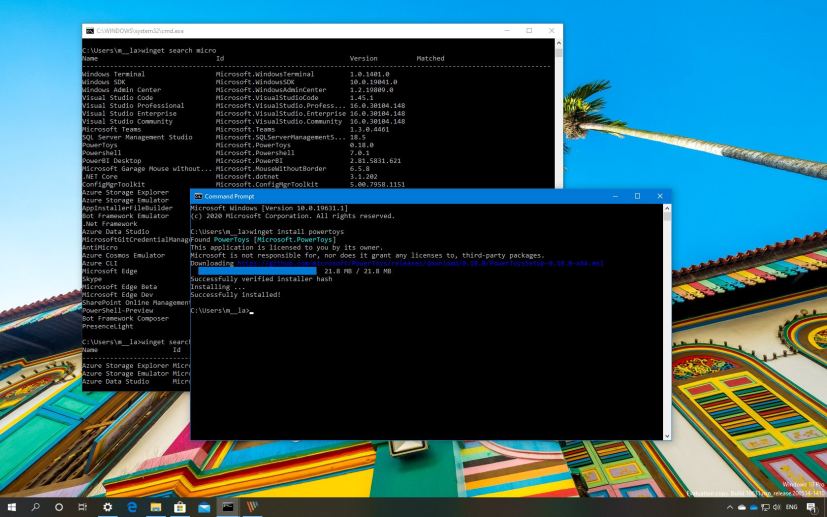This screenshot has width=827, height=517.
Task: Click the blue download progress bar
Action: pos(257,271)
